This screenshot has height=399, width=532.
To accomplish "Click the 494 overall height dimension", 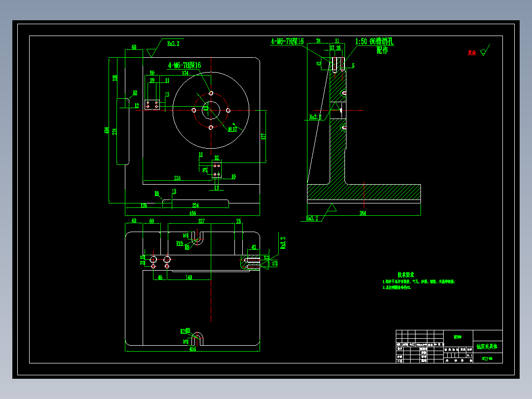I will pyautogui.click(x=107, y=130).
